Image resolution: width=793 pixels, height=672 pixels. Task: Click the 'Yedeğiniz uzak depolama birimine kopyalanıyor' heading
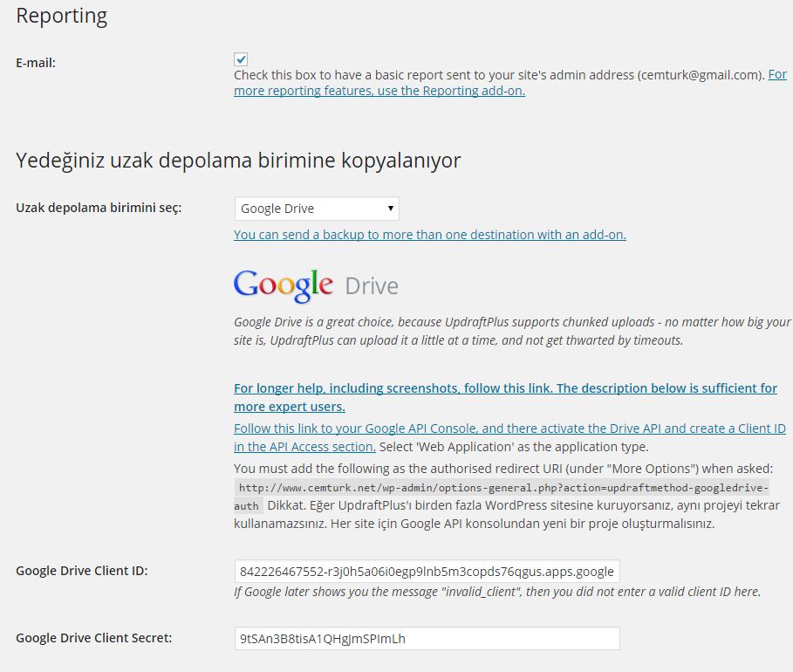(238, 161)
